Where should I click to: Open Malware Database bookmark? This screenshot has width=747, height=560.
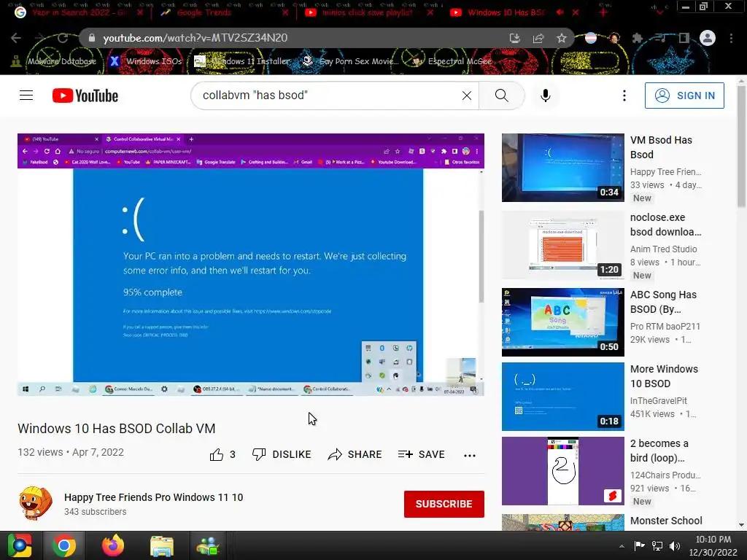coord(54,61)
